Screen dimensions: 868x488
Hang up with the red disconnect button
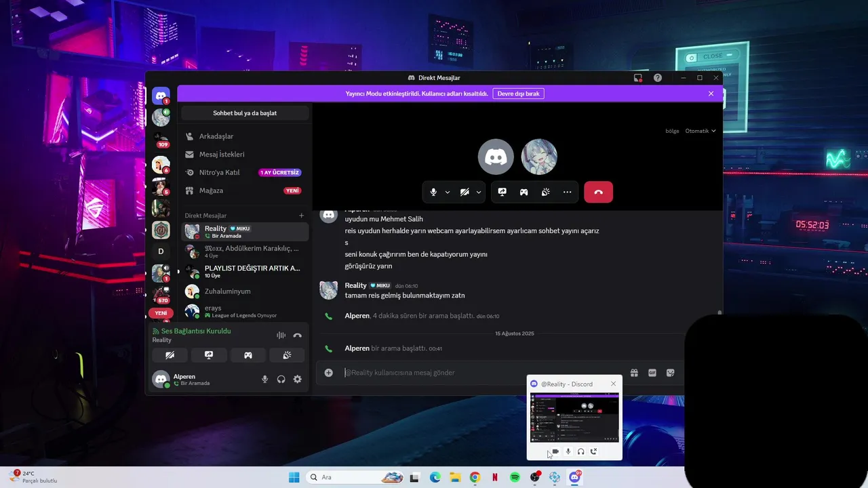coord(598,192)
